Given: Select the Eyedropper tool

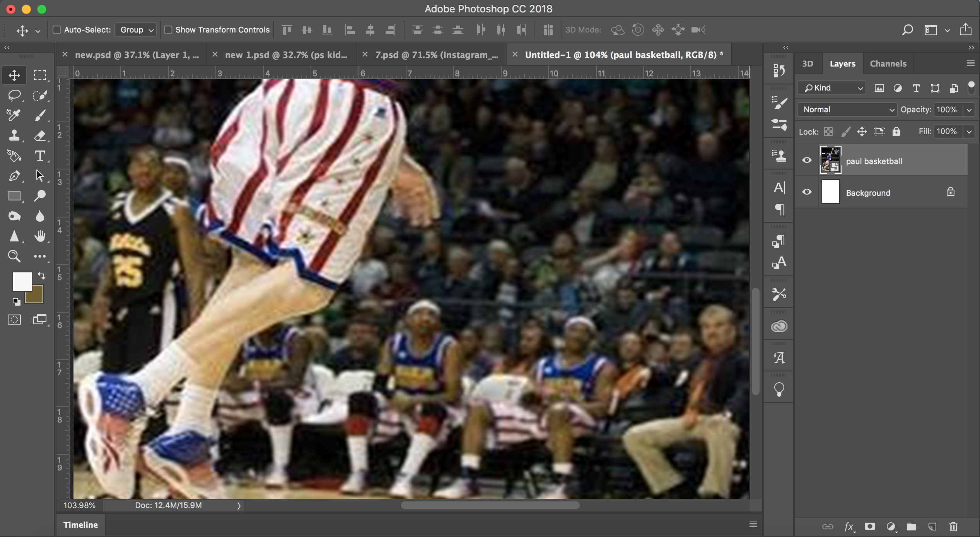Looking at the screenshot, I should [x=14, y=115].
